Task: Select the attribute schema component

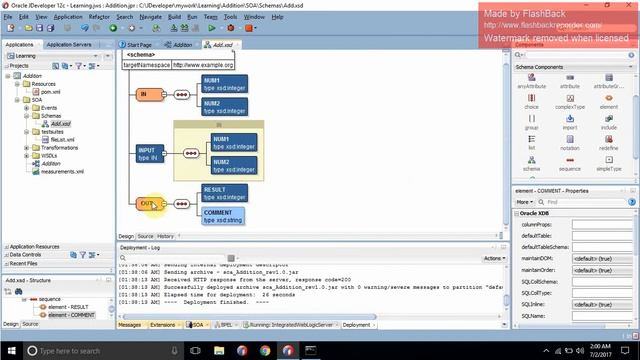Action: (570, 81)
